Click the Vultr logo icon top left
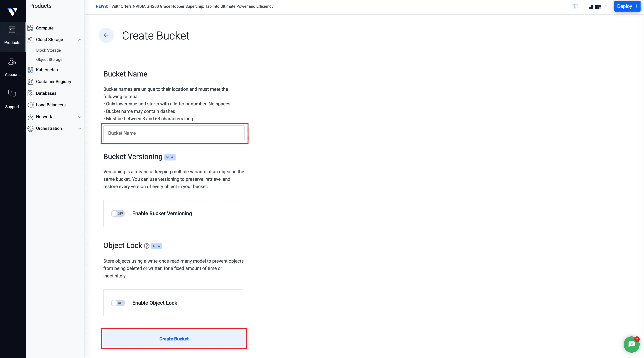The height and width of the screenshot is (358, 644). (12, 12)
